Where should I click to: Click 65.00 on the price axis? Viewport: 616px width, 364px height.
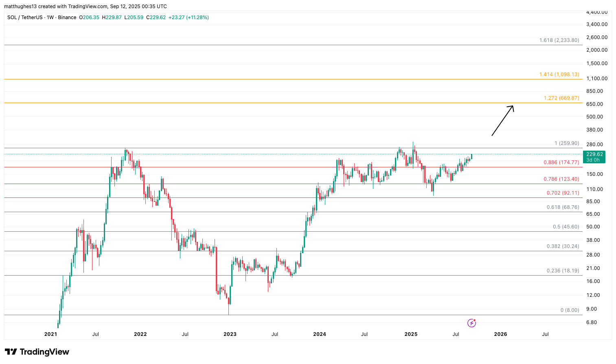[x=593, y=214]
